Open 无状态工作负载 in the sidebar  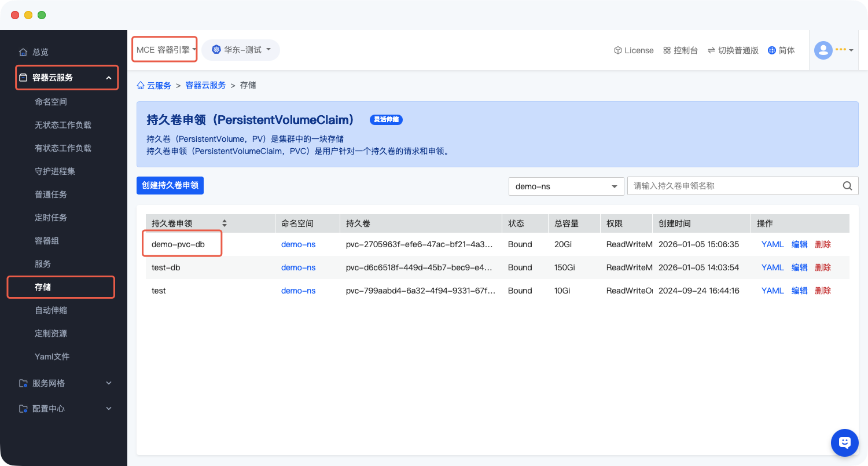pyautogui.click(x=62, y=125)
